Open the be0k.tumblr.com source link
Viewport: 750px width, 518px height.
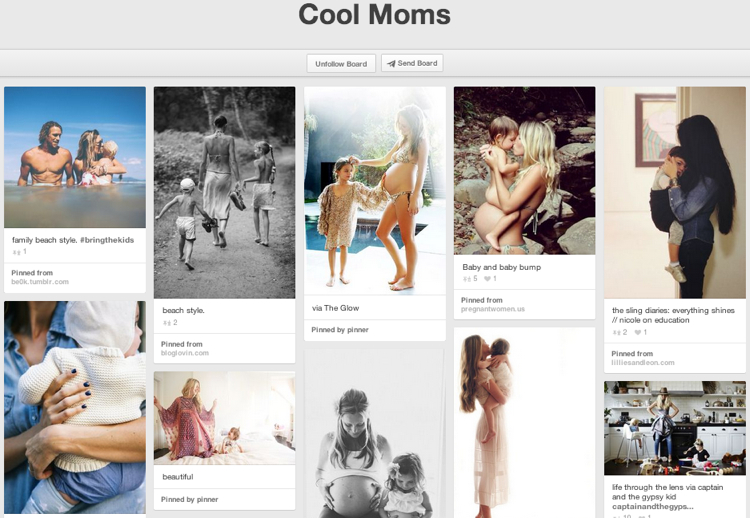pyautogui.click(x=40, y=282)
